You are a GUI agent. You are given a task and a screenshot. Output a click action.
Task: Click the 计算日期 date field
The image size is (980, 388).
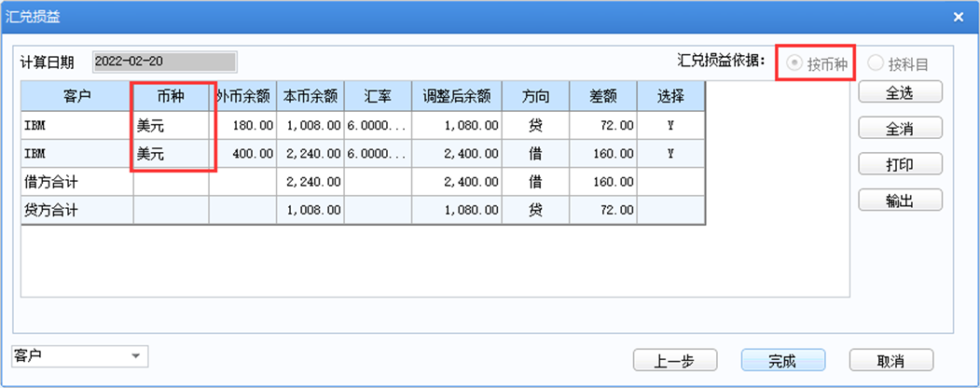pos(165,62)
